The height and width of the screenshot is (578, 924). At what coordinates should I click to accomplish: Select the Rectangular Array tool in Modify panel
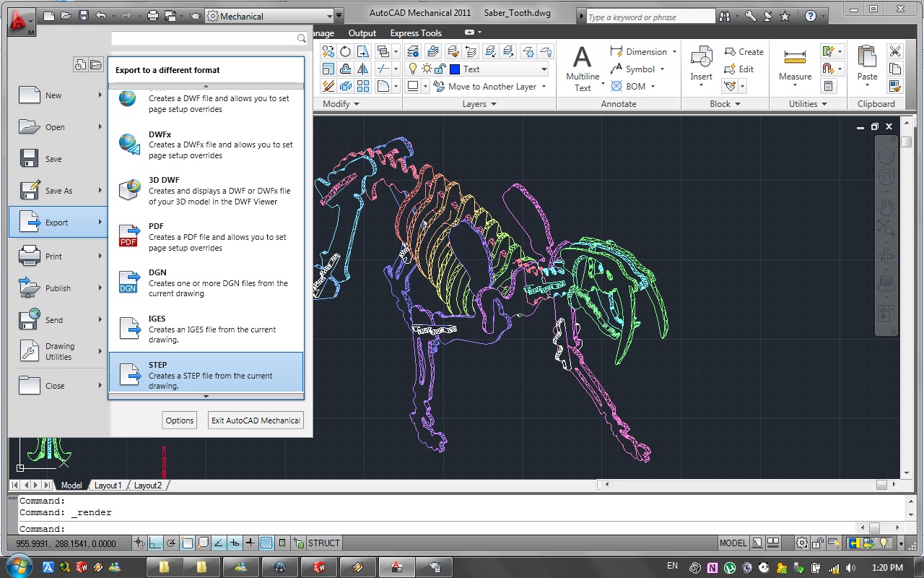363,86
